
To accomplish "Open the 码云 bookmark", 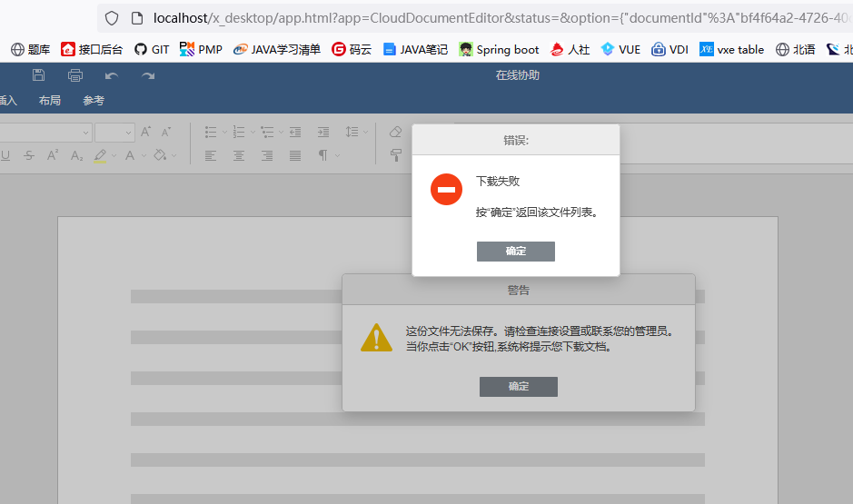I will click(352, 49).
